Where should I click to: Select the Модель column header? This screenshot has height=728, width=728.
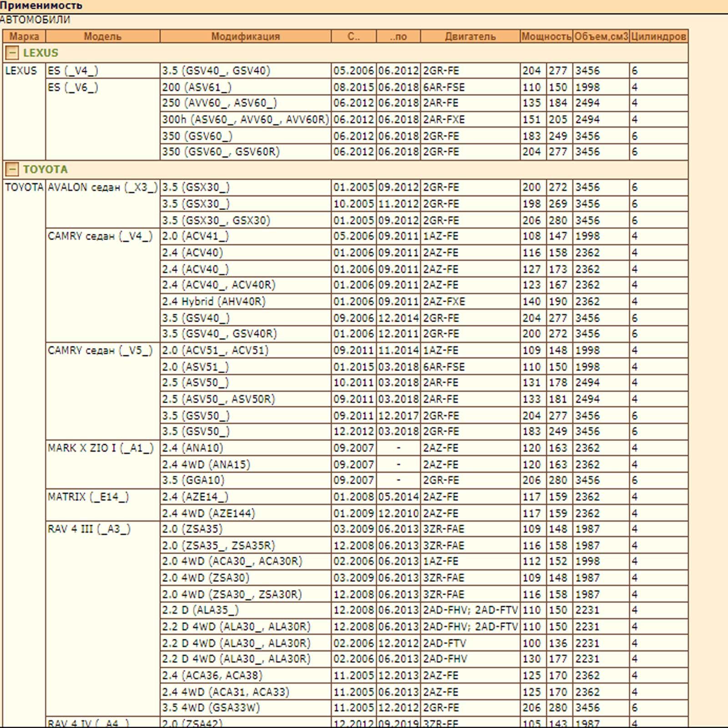pos(103,36)
